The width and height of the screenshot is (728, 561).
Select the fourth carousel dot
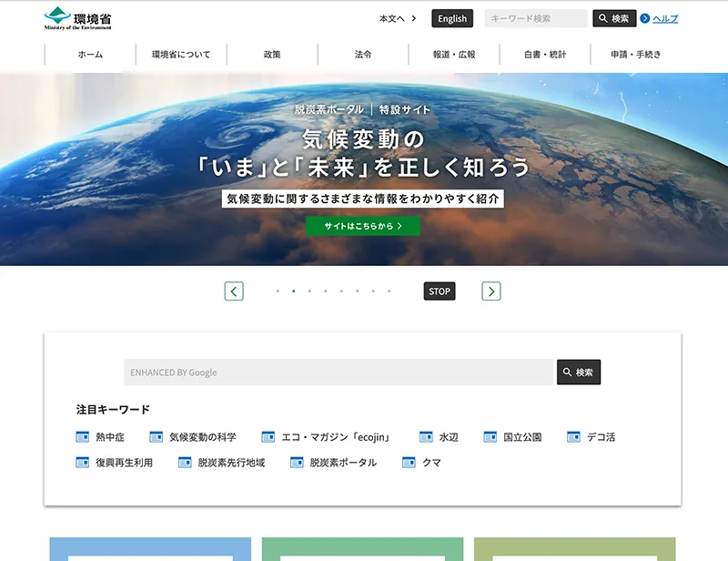326,291
